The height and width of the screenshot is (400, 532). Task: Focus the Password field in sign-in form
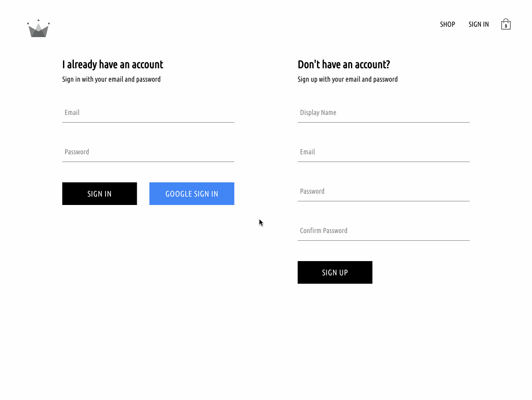pyautogui.click(x=148, y=152)
